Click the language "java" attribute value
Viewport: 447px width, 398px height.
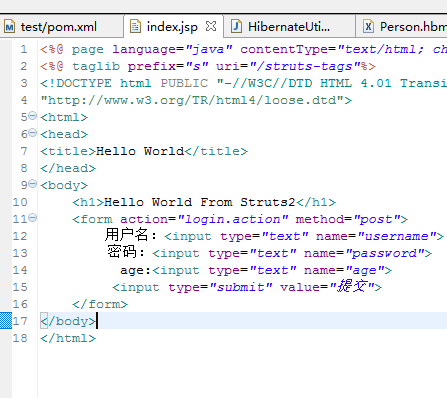209,49
